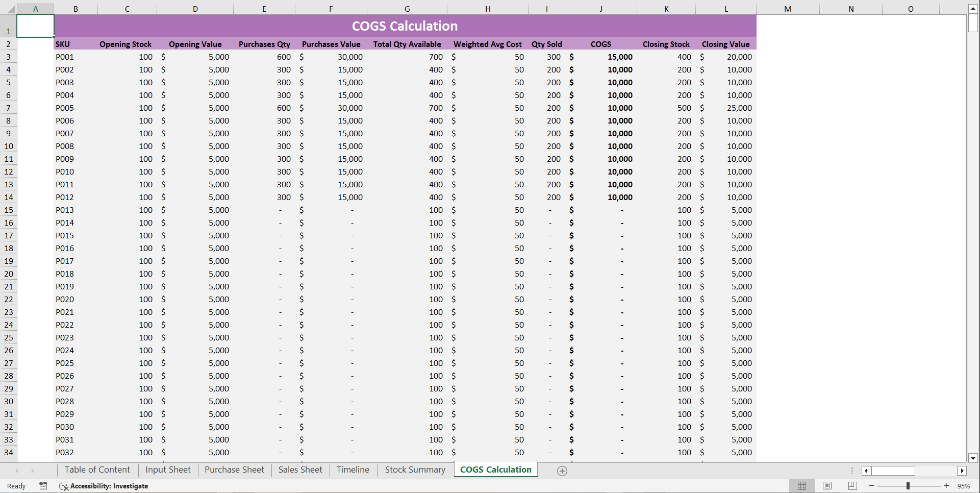
Task: Switch to the Input Sheet tab
Action: (167, 470)
